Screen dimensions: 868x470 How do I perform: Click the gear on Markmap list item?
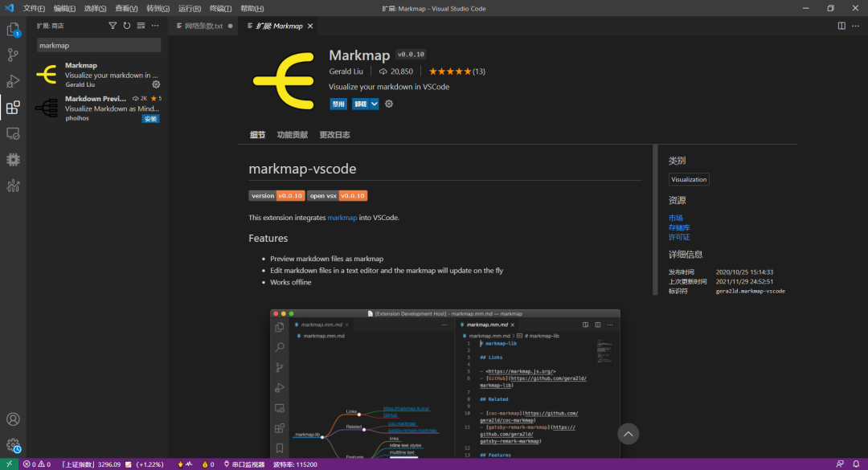coord(156,84)
